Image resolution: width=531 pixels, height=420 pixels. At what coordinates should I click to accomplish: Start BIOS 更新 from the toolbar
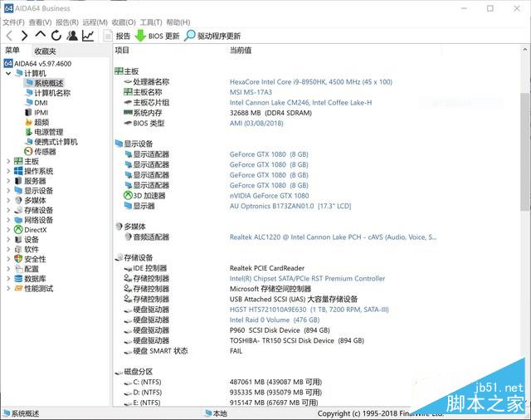pyautogui.click(x=158, y=36)
